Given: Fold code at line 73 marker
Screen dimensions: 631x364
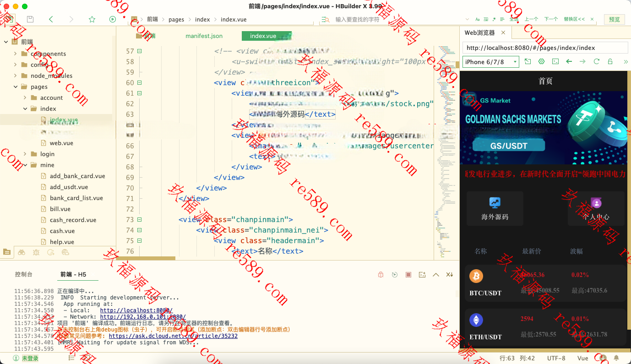Looking at the screenshot, I should click(140, 219).
